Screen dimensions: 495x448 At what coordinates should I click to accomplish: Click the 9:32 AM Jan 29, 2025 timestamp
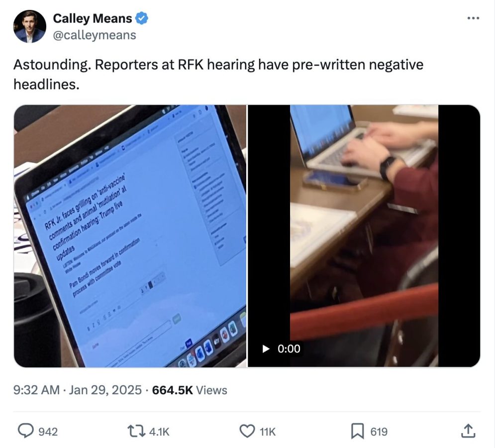click(x=77, y=390)
